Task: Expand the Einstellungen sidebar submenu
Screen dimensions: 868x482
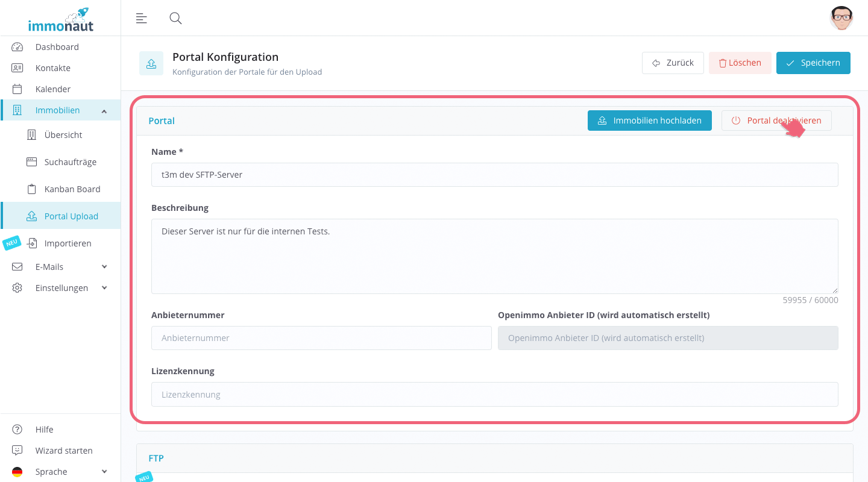Action: tap(104, 288)
